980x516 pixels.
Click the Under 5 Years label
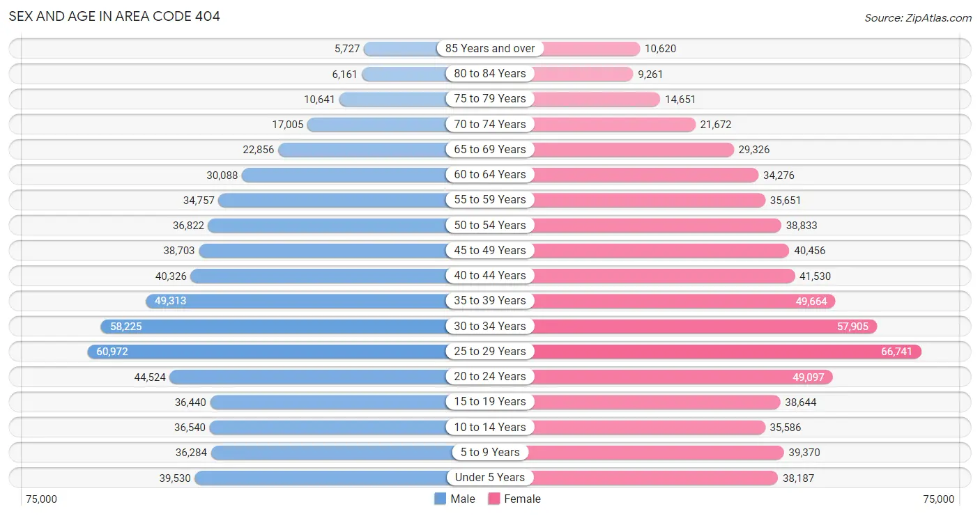[x=490, y=478]
